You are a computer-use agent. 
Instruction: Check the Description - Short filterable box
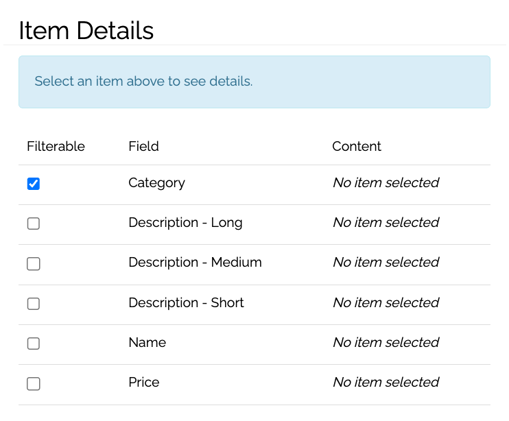[x=33, y=303]
